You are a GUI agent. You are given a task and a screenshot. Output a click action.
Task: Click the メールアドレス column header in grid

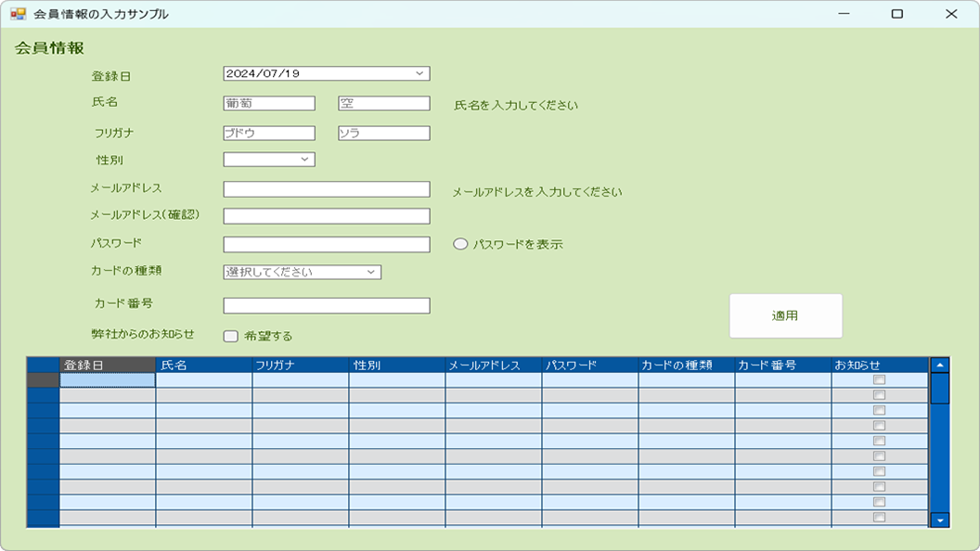[493, 365]
